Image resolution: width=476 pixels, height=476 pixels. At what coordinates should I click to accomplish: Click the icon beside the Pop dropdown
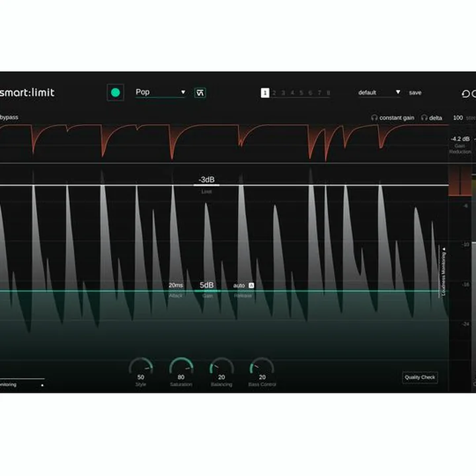pos(200,93)
